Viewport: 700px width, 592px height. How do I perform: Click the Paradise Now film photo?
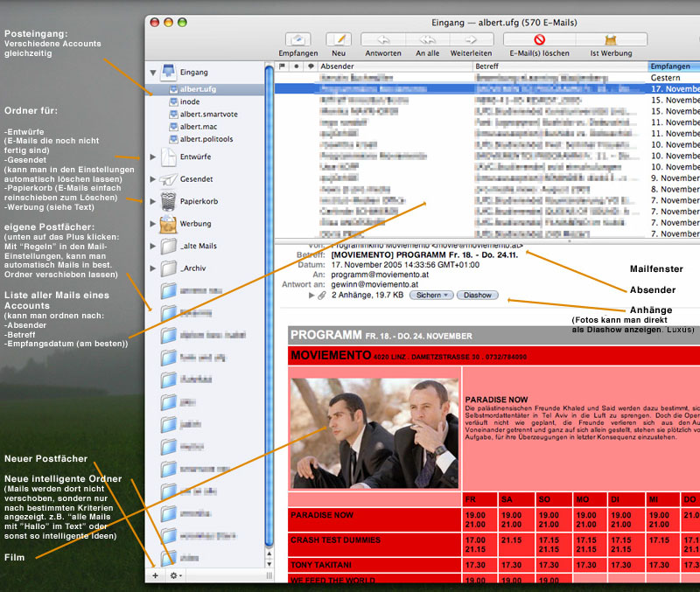click(374, 433)
